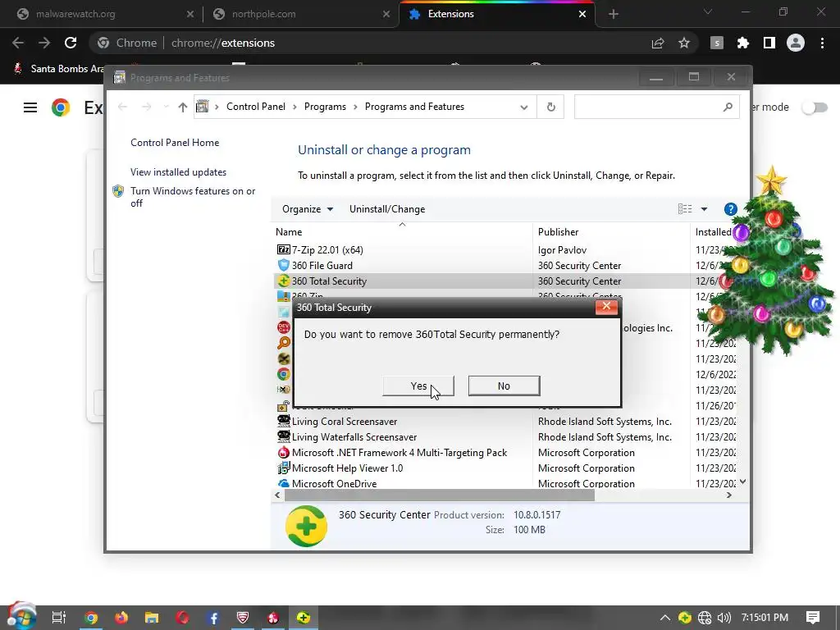Screen dimensions: 840x630
Task: Click Programs and Features breadcrumb
Action: pyautogui.click(x=414, y=107)
